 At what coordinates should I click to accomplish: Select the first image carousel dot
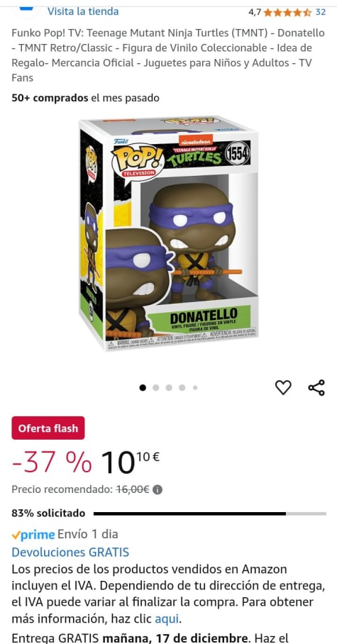click(x=143, y=388)
